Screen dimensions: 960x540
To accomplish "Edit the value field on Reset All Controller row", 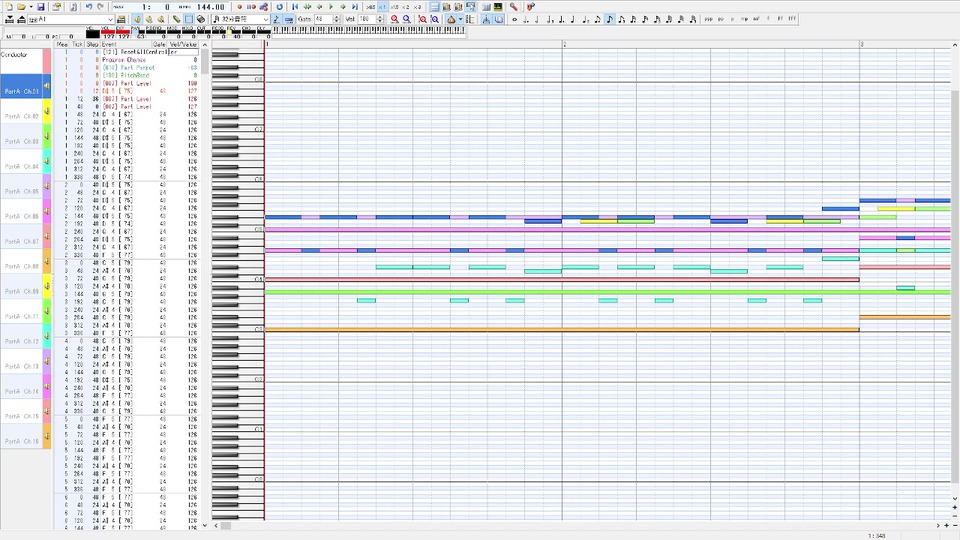I will [183, 52].
